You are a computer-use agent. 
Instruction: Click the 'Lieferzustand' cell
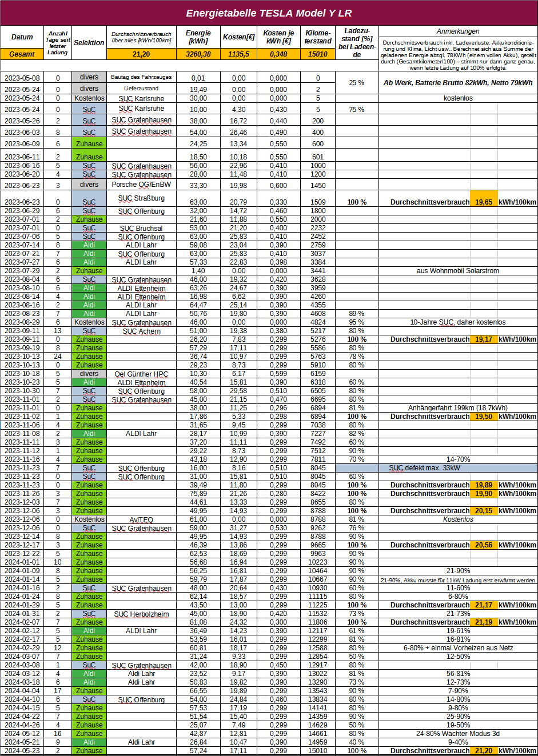click(x=141, y=89)
